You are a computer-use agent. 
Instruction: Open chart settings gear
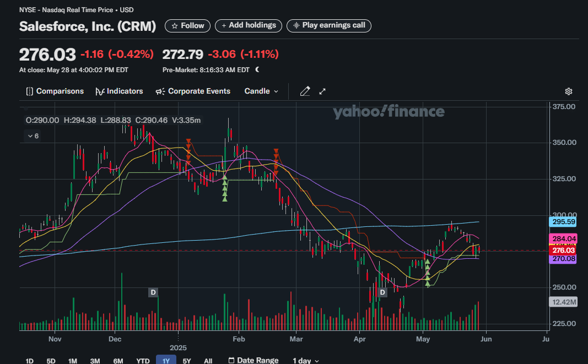(569, 91)
